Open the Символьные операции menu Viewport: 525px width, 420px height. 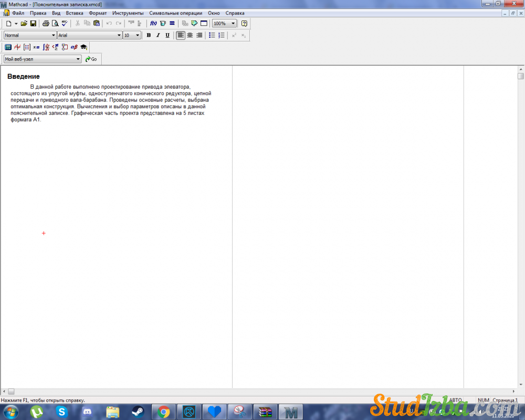coord(175,13)
